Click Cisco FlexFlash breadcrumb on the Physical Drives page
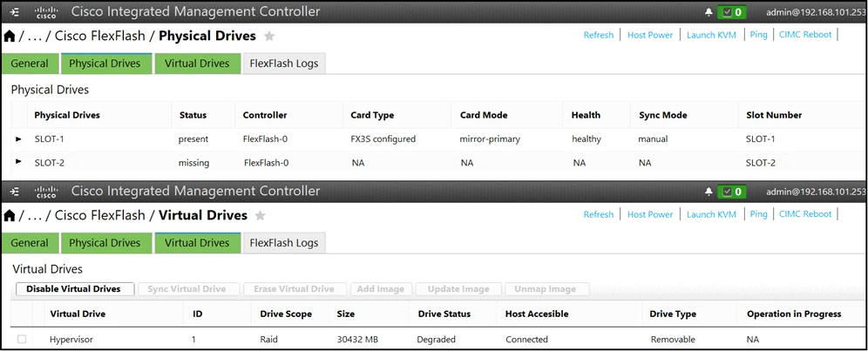 [x=100, y=37]
